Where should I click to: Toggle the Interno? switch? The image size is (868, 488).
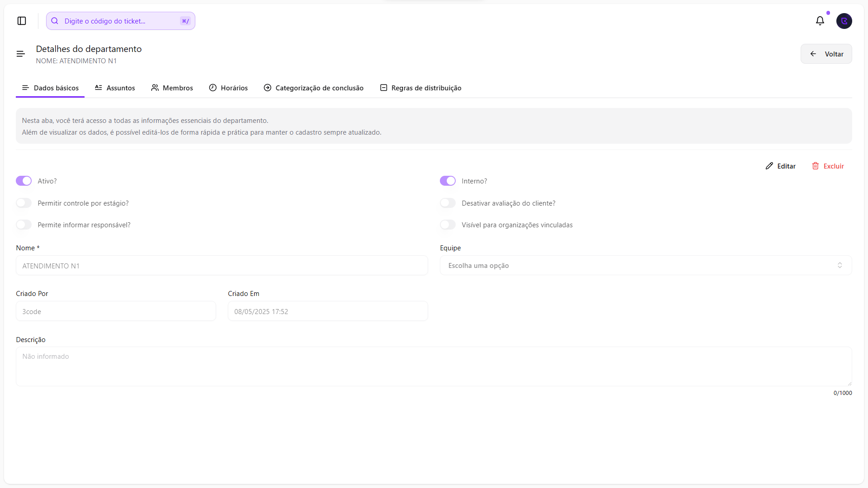tap(448, 181)
